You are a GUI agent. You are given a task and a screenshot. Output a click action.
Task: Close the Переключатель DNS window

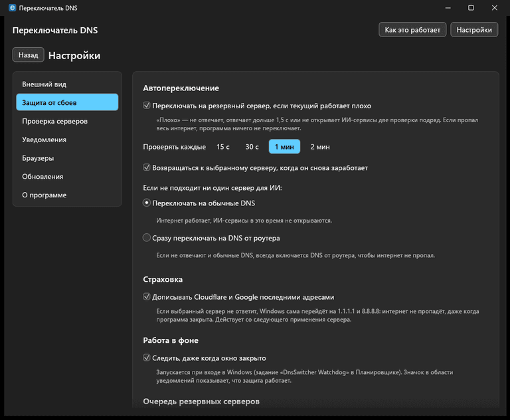[x=494, y=8]
